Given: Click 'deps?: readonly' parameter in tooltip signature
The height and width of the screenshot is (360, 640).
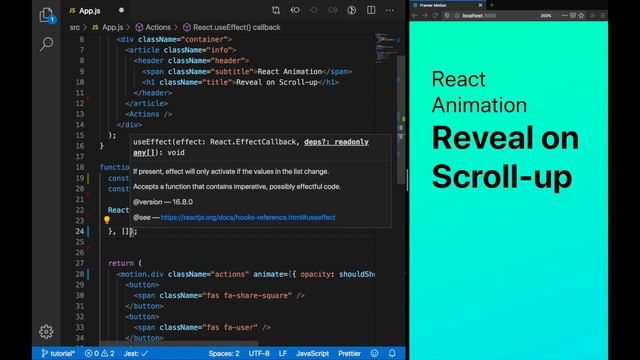Looking at the screenshot, I should (336, 142).
